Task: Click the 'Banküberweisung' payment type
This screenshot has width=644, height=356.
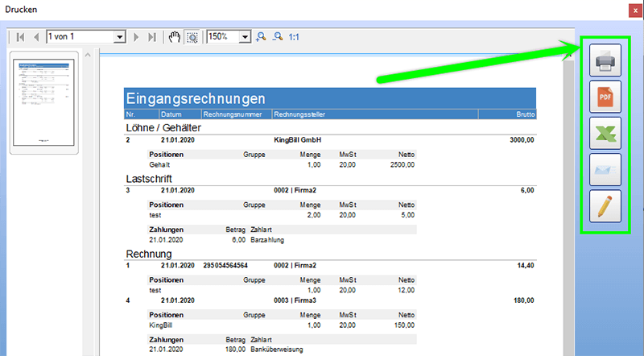Action: coord(276,350)
